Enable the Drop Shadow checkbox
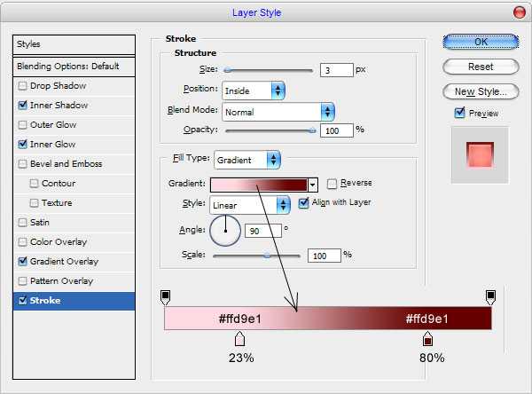This screenshot has height=394, width=532. pos(22,86)
